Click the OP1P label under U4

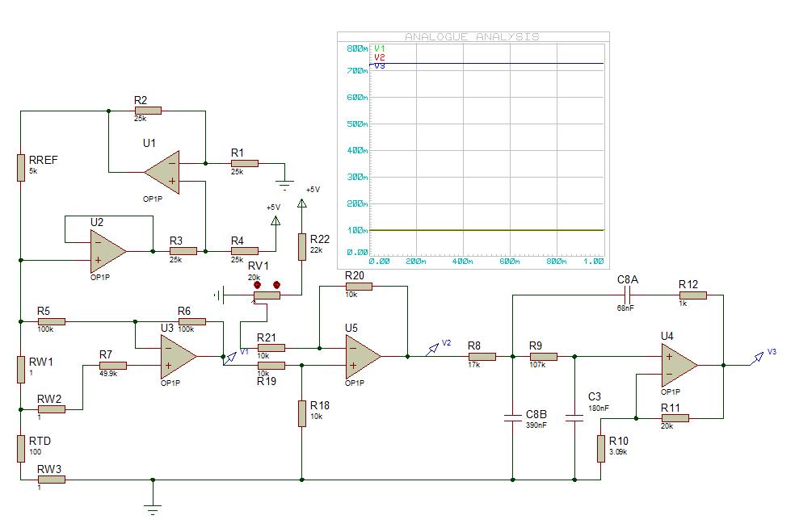tap(671, 392)
